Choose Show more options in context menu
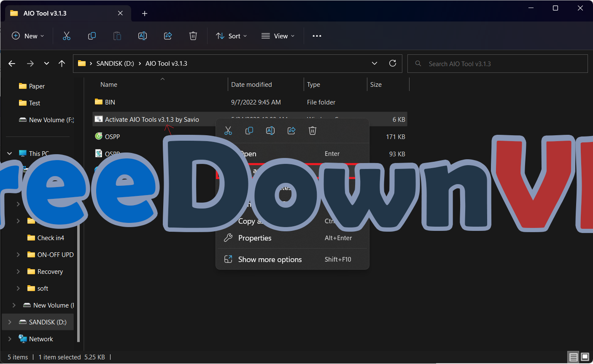593x364 pixels. [270, 260]
